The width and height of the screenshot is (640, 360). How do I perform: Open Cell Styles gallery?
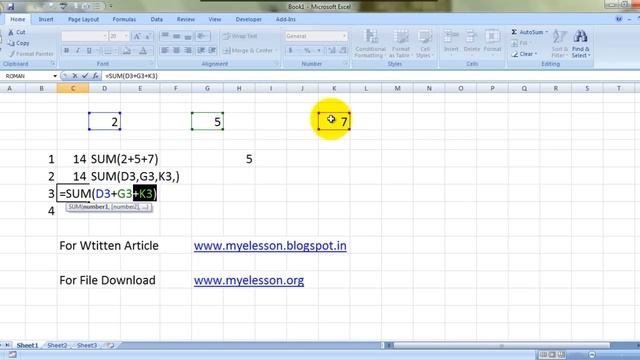(424, 44)
